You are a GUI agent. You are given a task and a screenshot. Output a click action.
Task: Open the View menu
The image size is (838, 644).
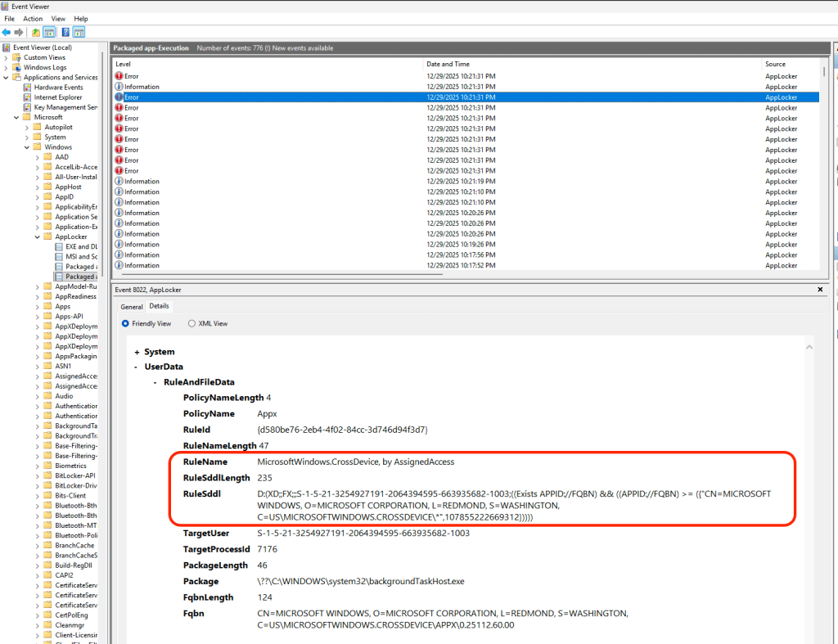point(58,18)
